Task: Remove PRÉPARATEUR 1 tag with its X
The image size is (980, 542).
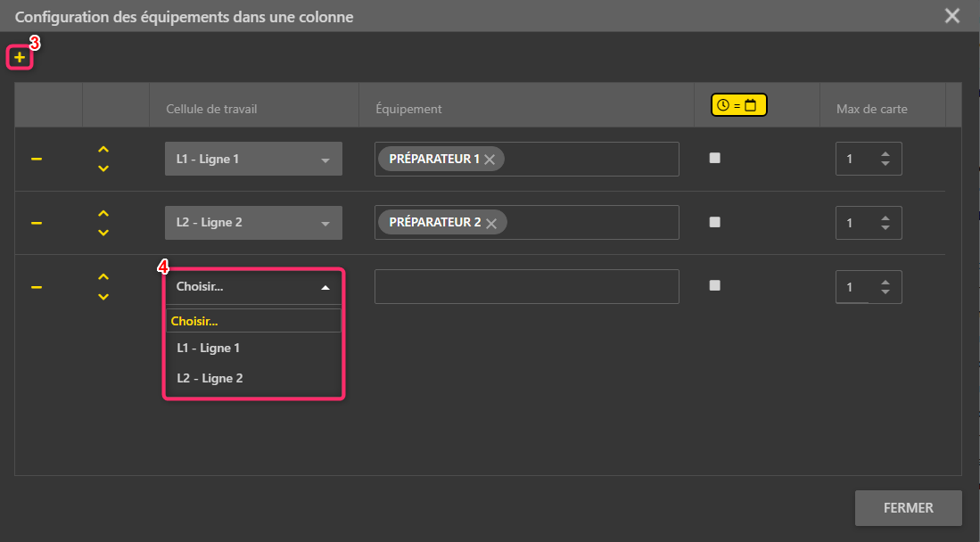Action: [490, 160]
